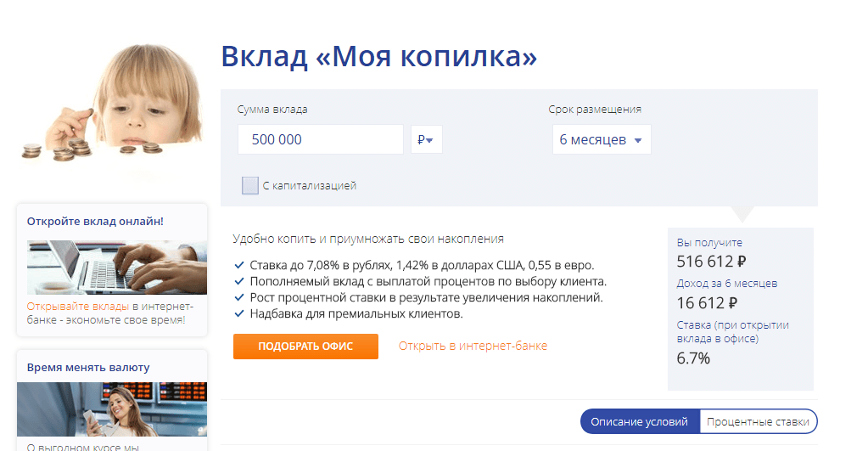Click the checkmark beside "Надбавка для премиальных клиентов"

coord(238,314)
